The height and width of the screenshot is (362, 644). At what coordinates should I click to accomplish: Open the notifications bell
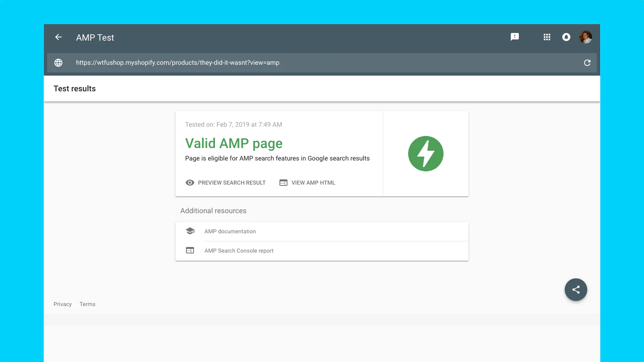pyautogui.click(x=566, y=37)
